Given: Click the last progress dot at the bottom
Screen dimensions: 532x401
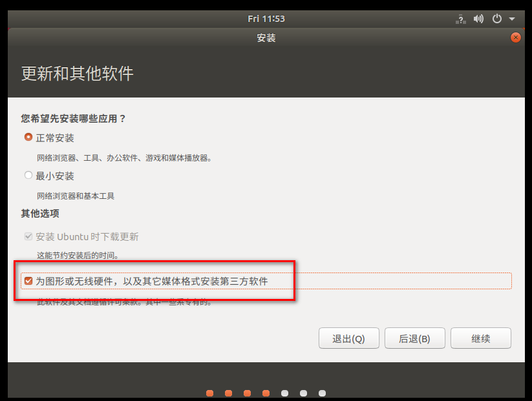Looking at the screenshot, I should pos(321,392).
